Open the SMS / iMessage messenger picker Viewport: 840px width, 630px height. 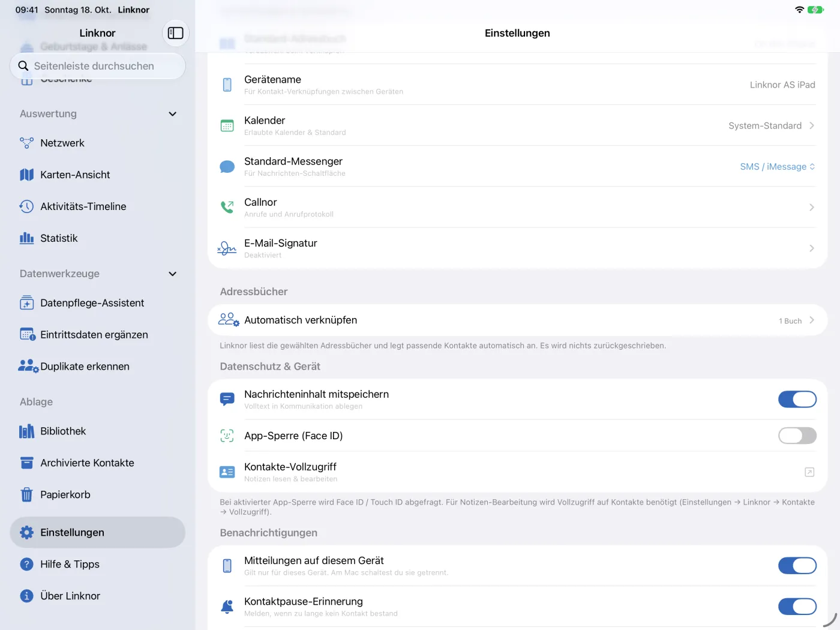click(778, 167)
